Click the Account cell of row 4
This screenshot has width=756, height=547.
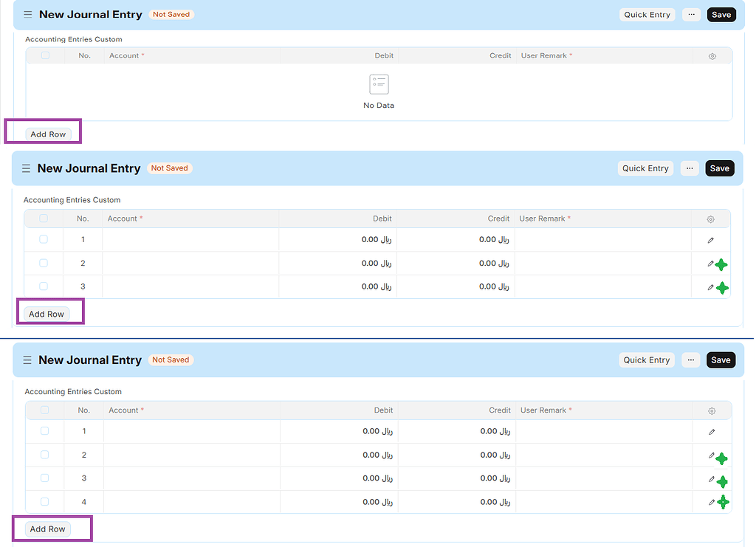[x=191, y=502]
